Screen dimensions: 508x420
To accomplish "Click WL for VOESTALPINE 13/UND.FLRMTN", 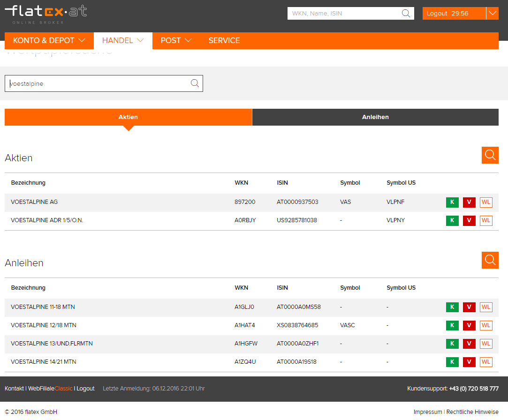I will click(x=486, y=344).
